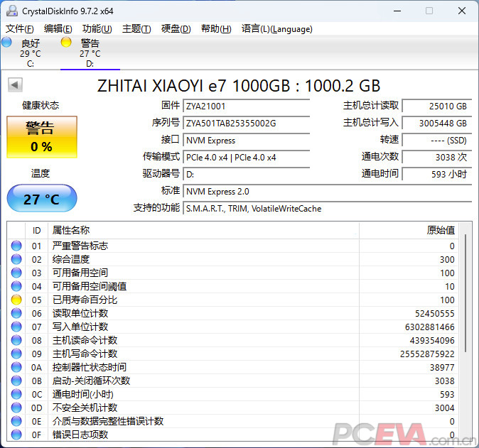This screenshot has width=479, height=448.
Task: Click the yellow status icon for drive D:
Action: (66, 43)
